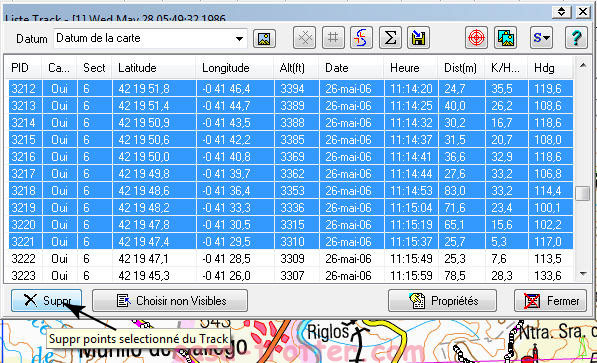Image resolution: width=597 pixels, height=363 pixels.
Task: Click the picture icon beside the Datum field
Action: (264, 38)
